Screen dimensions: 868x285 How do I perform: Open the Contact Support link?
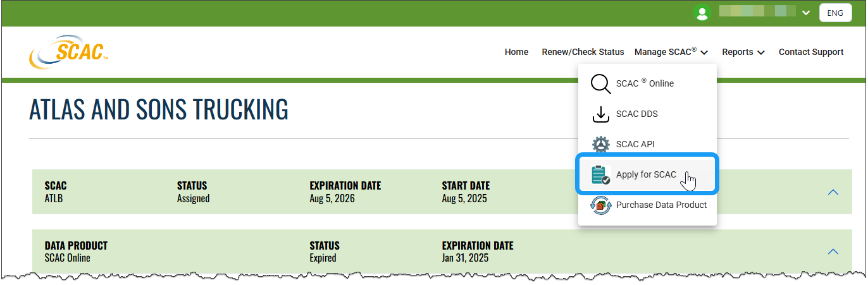(811, 52)
